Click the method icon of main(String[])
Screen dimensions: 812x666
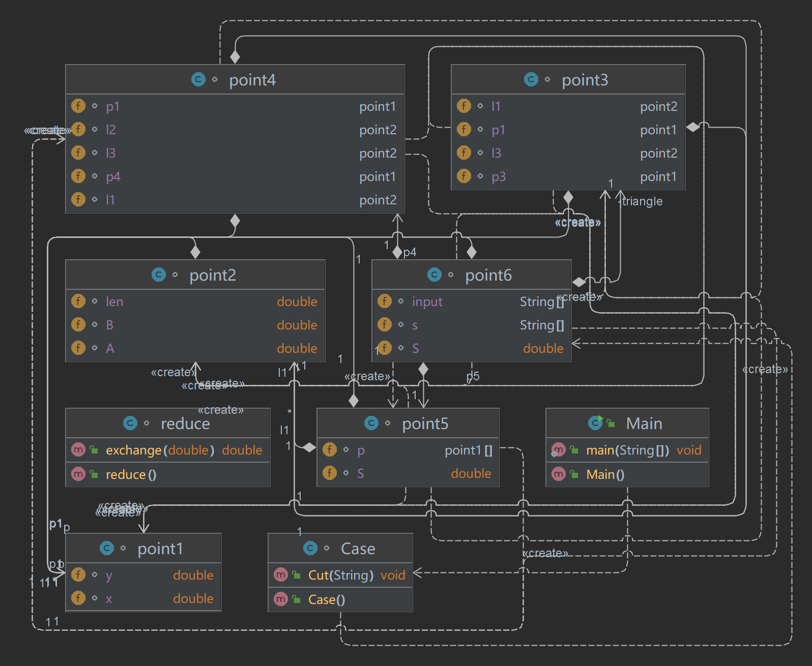[559, 449]
